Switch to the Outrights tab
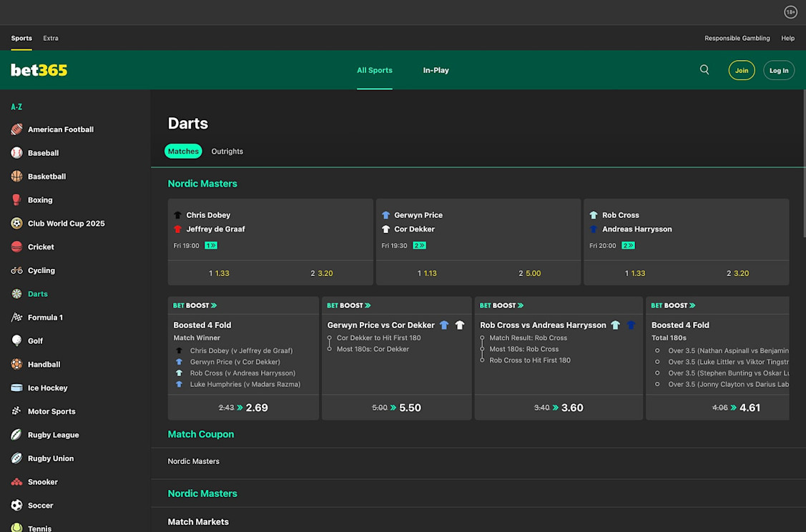This screenshot has width=806, height=532. [227, 151]
